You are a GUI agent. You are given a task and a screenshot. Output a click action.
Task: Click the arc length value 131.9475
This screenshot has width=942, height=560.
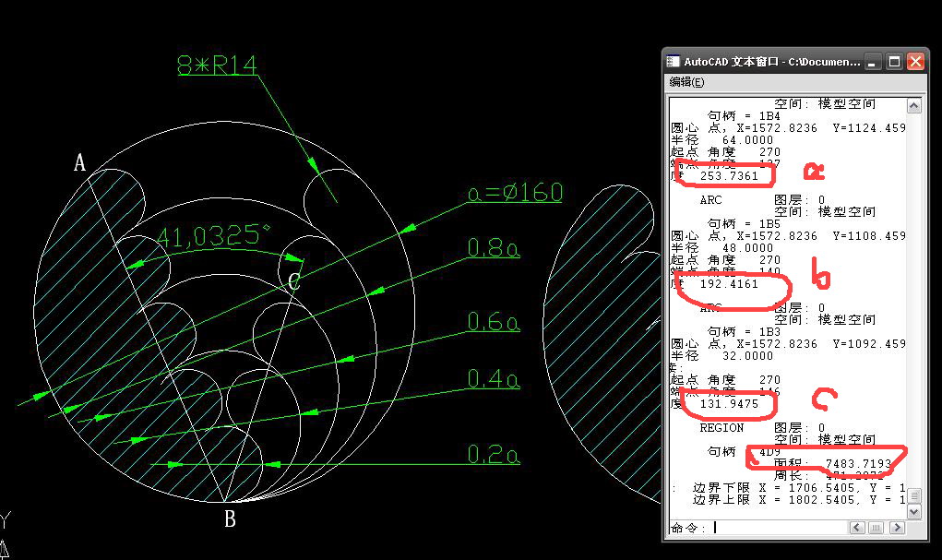pyautogui.click(x=729, y=404)
